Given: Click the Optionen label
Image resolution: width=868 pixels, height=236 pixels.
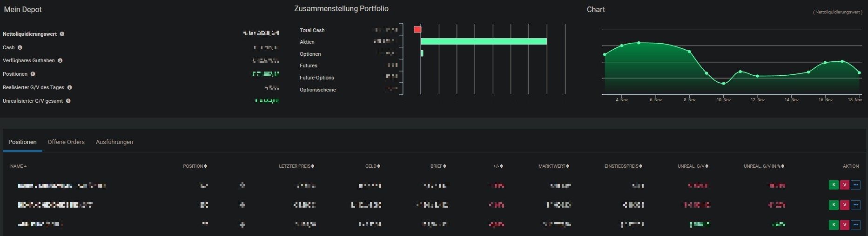Looking at the screenshot, I should tap(310, 54).
